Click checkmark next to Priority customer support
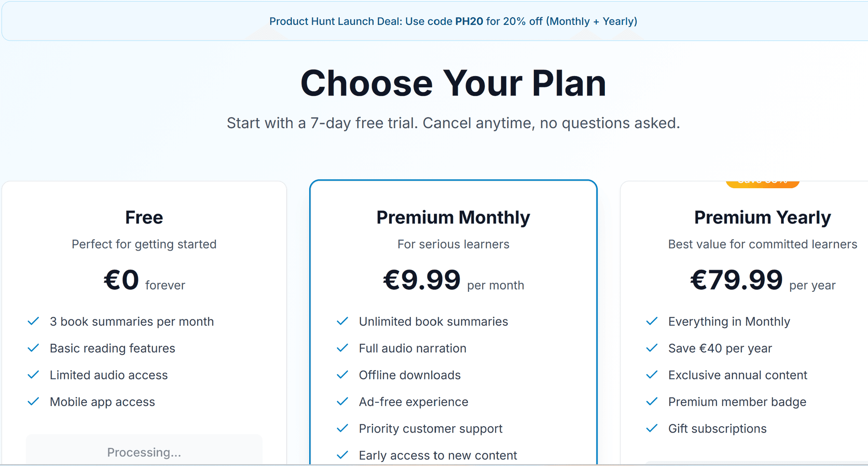Screen dimensions: 868x466 point(343,428)
